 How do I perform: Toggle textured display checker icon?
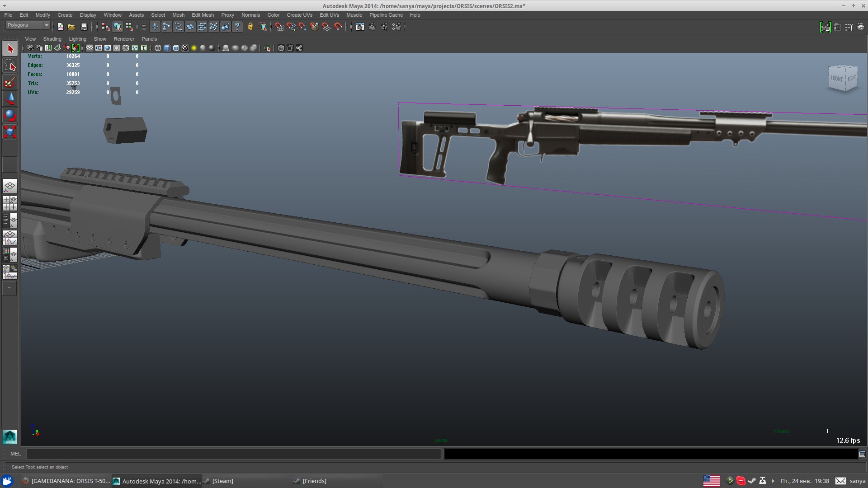[x=185, y=48]
